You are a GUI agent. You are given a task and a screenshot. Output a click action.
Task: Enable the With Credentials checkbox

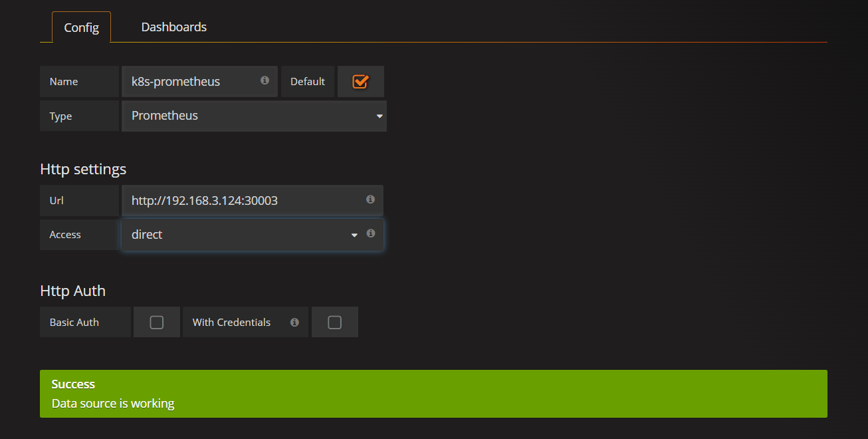pyautogui.click(x=334, y=323)
